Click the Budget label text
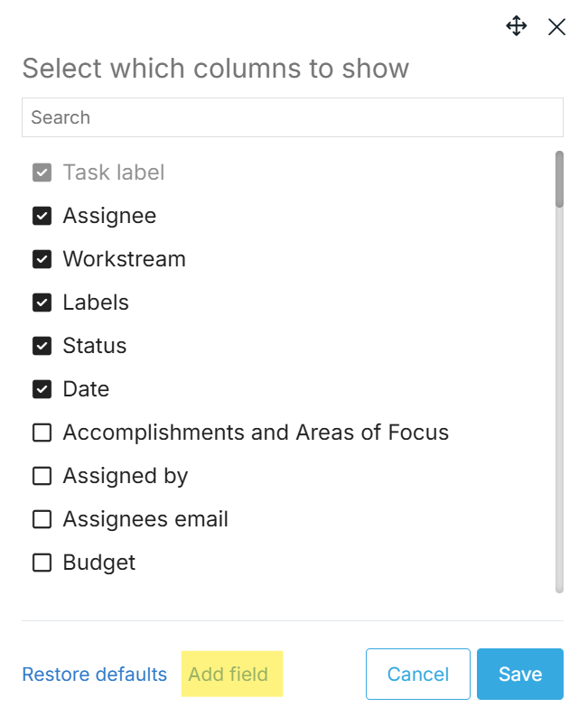Viewport: 588px width, 726px height. (x=99, y=563)
